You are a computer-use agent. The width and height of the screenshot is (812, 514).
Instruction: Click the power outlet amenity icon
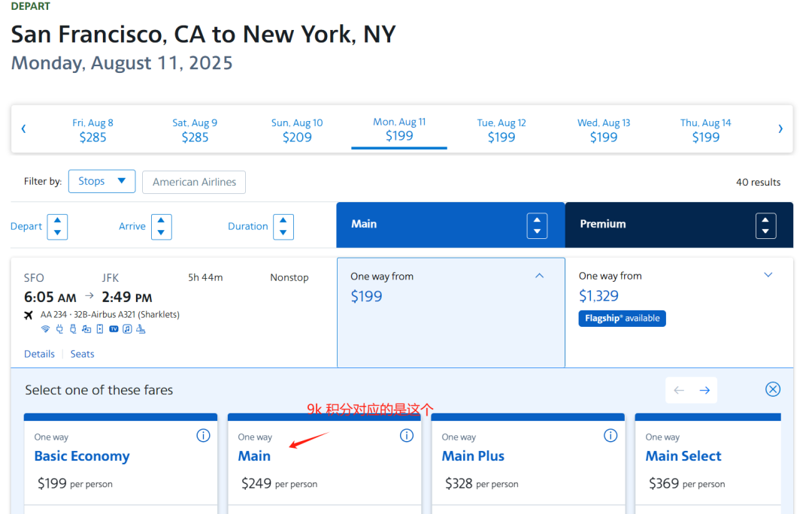pos(59,329)
